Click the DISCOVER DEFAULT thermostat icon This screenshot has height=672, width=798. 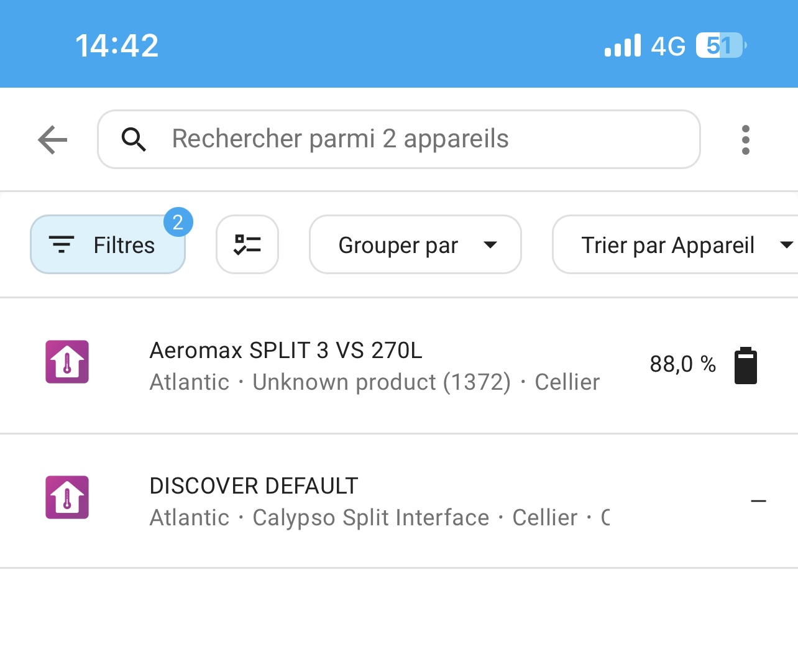(x=67, y=497)
